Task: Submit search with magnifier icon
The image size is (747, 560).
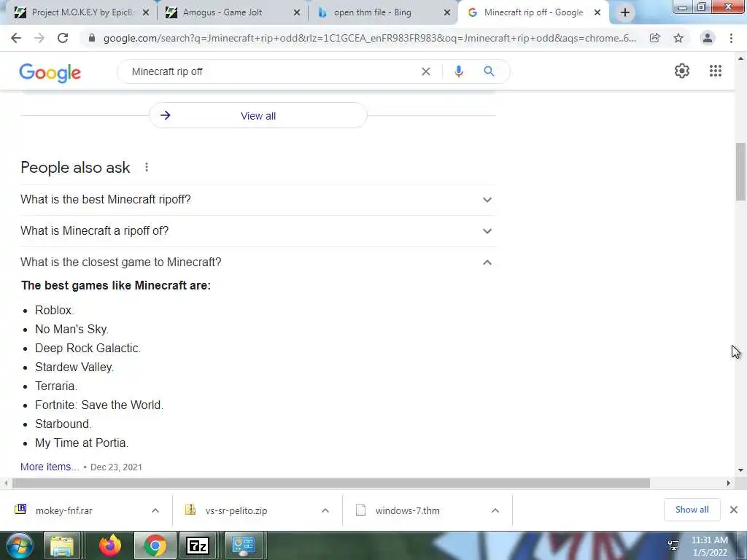Action: (x=489, y=71)
